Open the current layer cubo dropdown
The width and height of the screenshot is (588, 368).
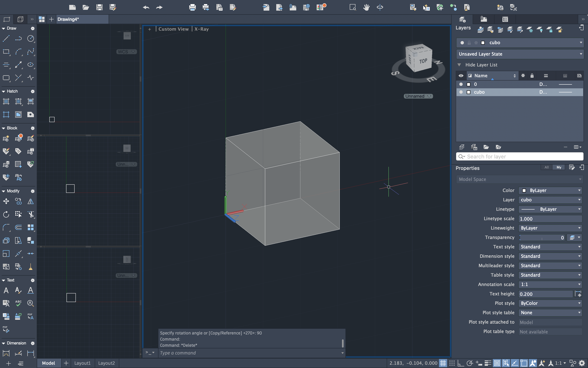point(520,43)
